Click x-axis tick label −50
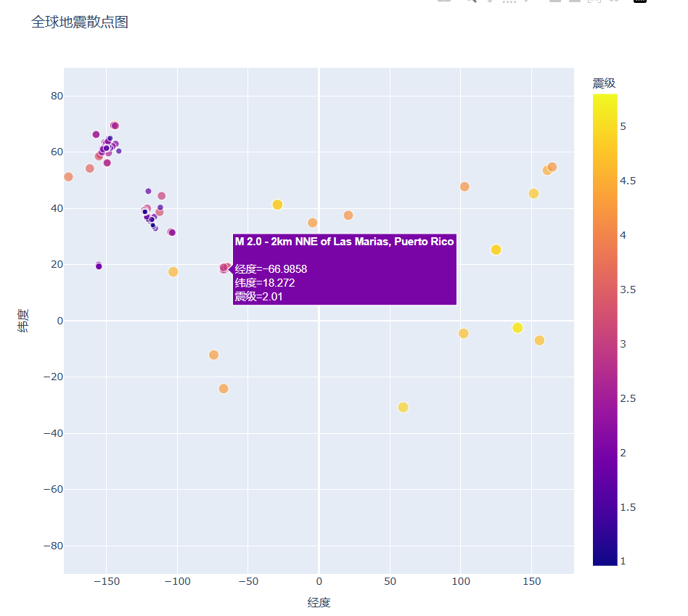 click(248, 582)
